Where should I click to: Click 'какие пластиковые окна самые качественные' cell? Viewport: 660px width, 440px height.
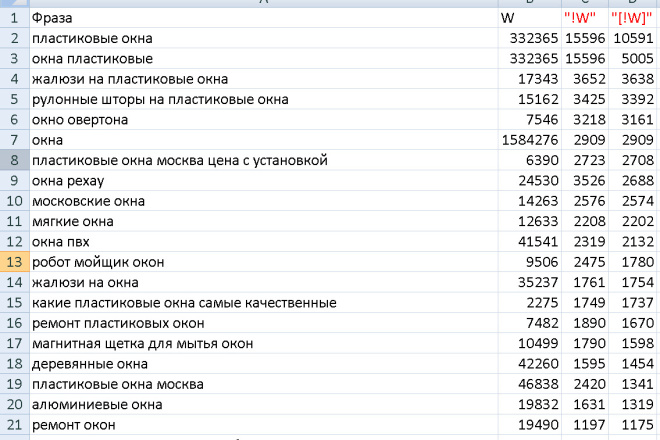click(x=264, y=303)
